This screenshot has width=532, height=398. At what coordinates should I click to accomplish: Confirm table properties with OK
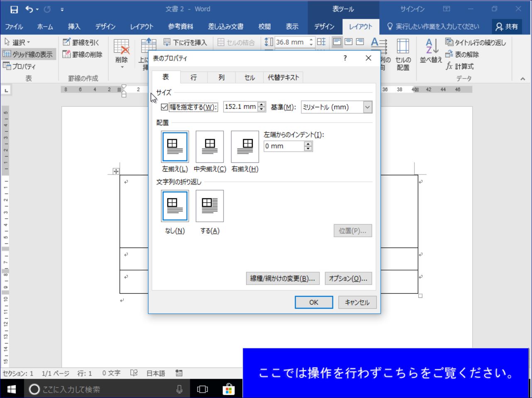coord(314,302)
